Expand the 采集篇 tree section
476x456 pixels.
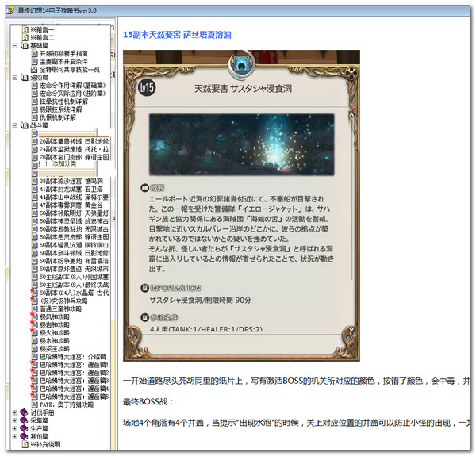pos(15,420)
